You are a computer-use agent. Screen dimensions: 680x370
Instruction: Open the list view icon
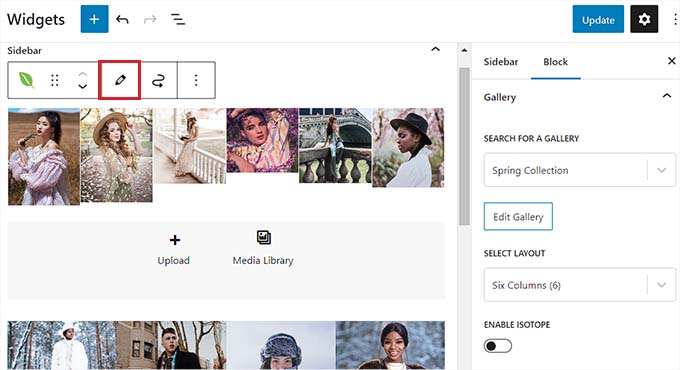pos(178,20)
